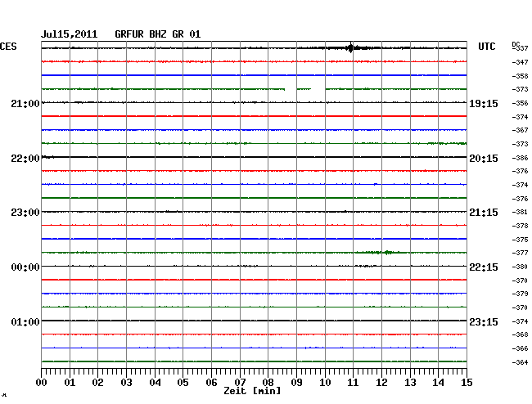The width and height of the screenshot is (532, 404).
Task: Click minute "03" on the time axis
Action: [x=127, y=382]
